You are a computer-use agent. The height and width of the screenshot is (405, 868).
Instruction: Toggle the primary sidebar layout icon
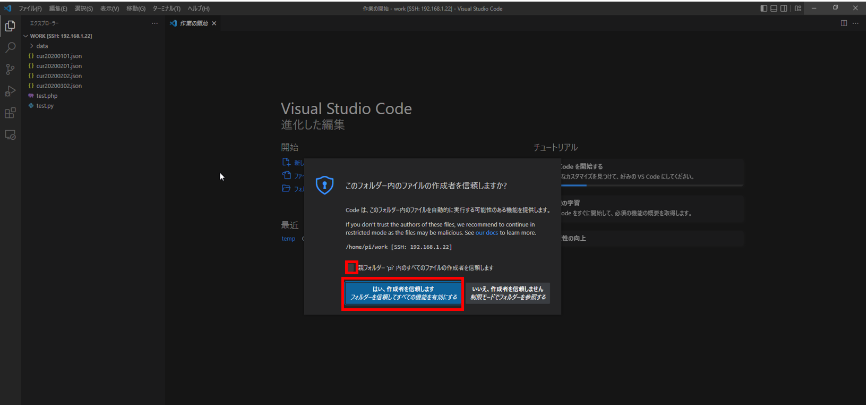tap(763, 9)
